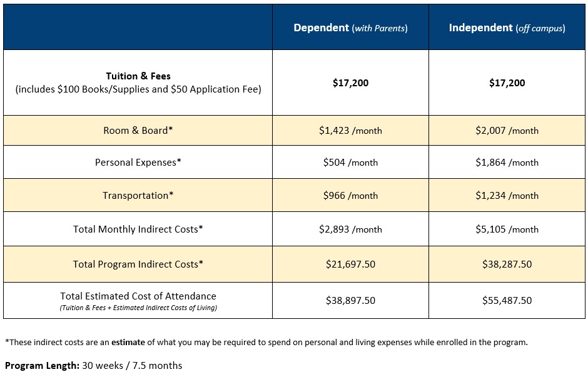Click the Dependent (with Parents) column header
This screenshot has height=377, width=588.
click(350, 27)
